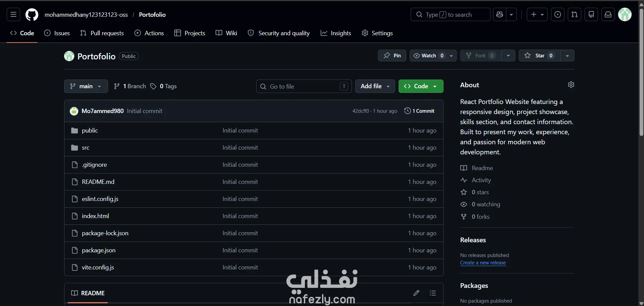
Task: Open the Add file dropdown
Action: pyautogui.click(x=375, y=86)
